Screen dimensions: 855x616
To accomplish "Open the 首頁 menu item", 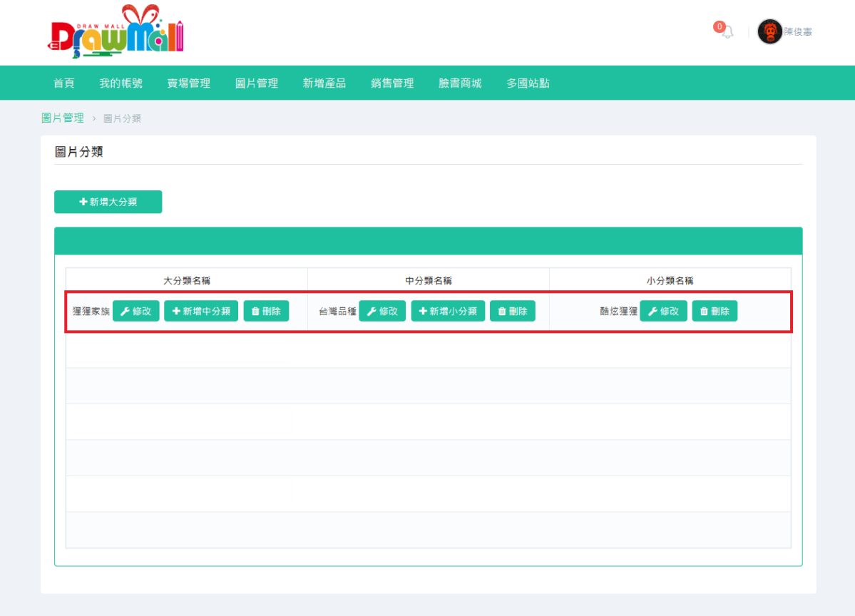I will click(x=64, y=83).
